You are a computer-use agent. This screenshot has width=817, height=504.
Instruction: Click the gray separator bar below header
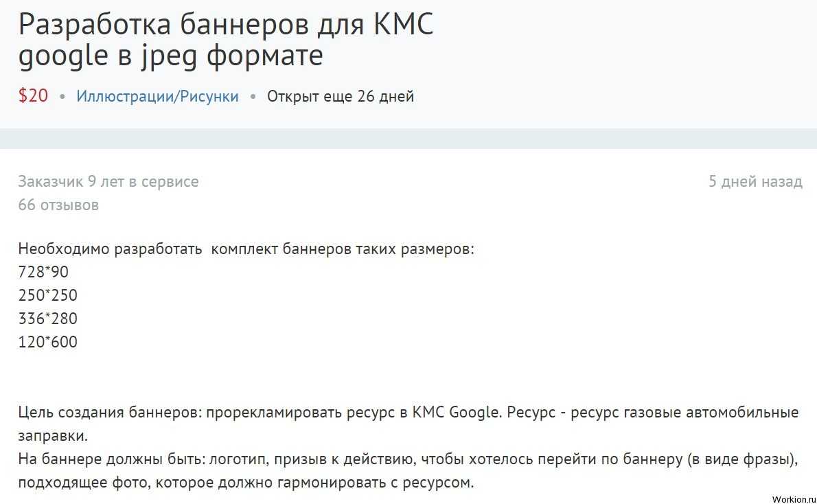pyautogui.click(x=408, y=139)
